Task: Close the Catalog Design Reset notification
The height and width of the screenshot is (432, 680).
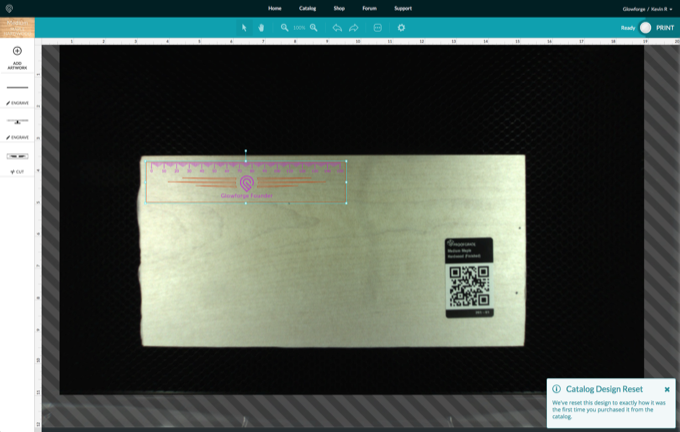Action: 667,389
